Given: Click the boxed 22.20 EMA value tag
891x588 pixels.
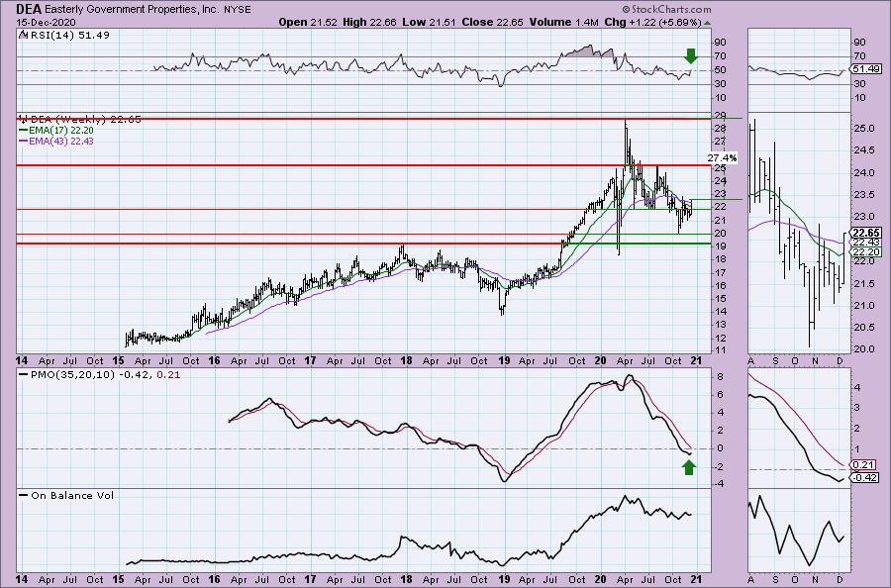Looking at the screenshot, I should (x=866, y=251).
